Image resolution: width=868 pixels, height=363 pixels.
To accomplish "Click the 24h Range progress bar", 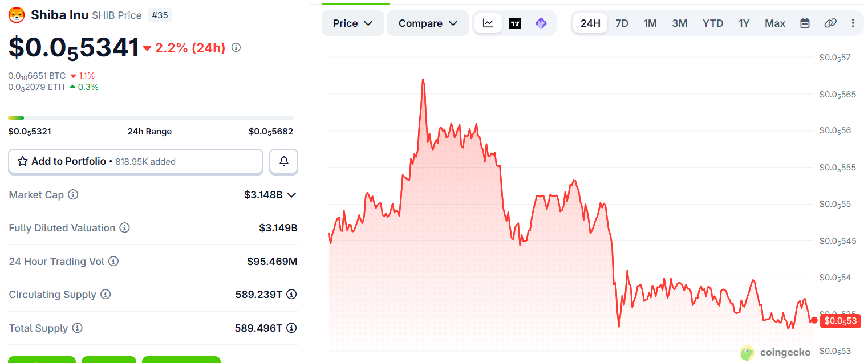I will pyautogui.click(x=151, y=118).
